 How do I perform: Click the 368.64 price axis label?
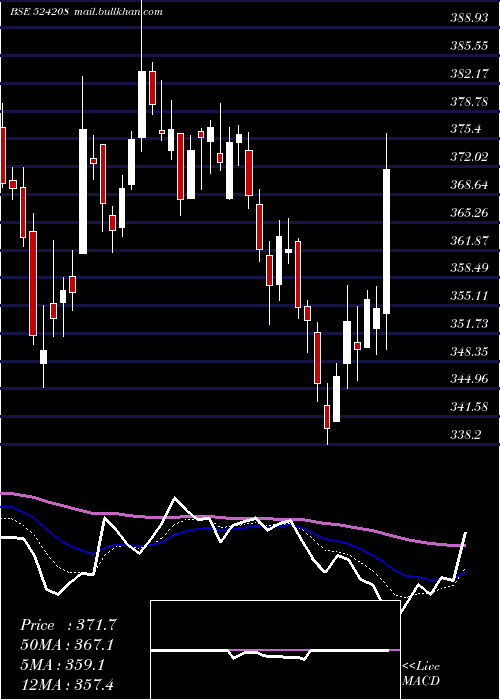pos(470,185)
